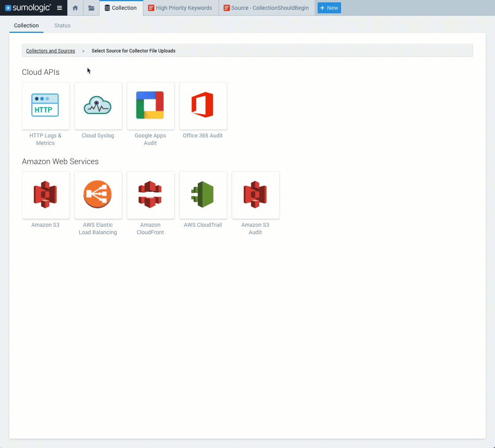This screenshot has width=495, height=448.
Task: Follow the Collectors and Sources breadcrumb link
Action: pyautogui.click(x=51, y=51)
